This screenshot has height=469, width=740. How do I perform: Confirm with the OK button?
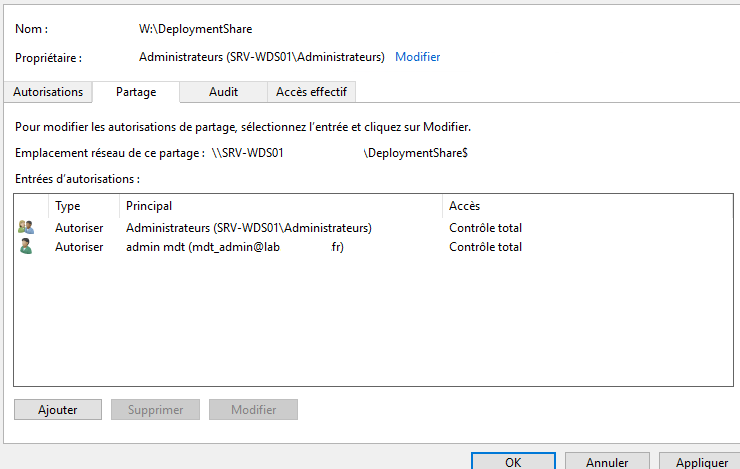512,462
